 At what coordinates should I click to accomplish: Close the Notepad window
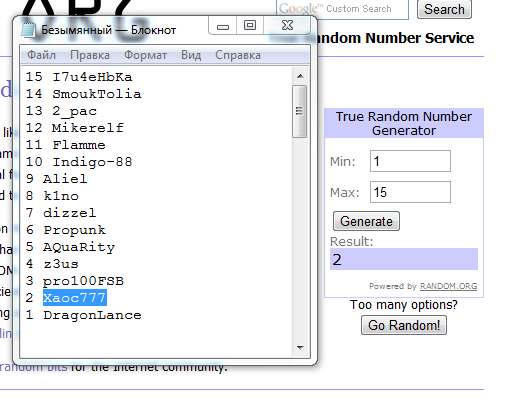(x=287, y=26)
